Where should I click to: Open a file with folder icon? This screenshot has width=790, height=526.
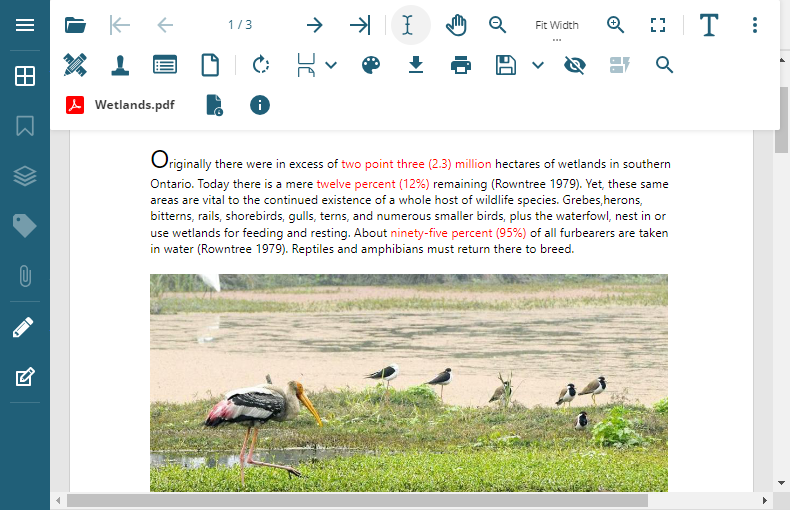[x=75, y=25]
